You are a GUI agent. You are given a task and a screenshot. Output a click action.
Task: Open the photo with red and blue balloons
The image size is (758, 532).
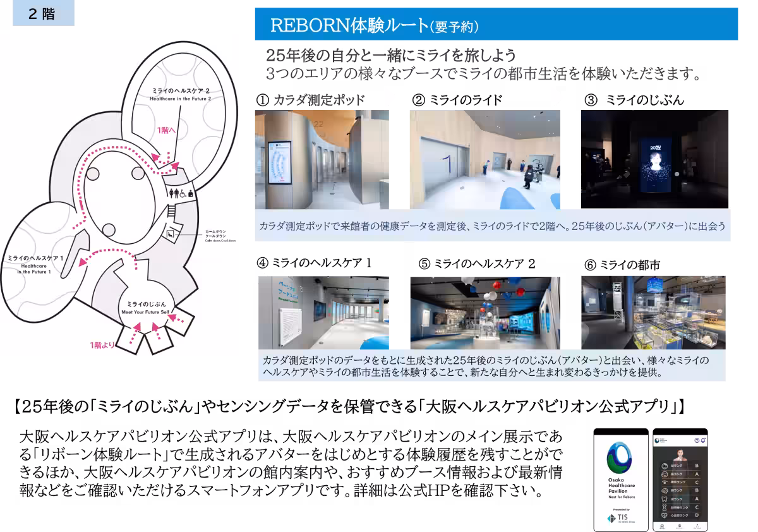(x=484, y=313)
